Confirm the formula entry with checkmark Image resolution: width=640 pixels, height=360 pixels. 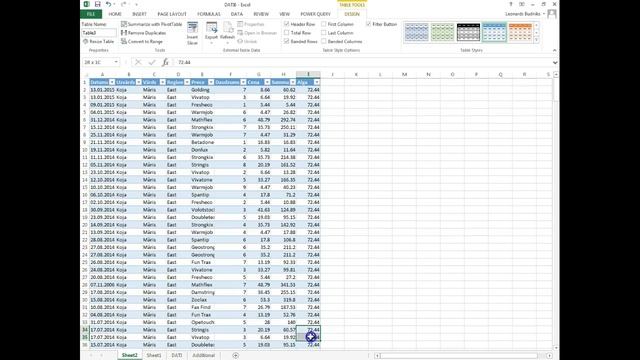pyautogui.click(x=152, y=62)
